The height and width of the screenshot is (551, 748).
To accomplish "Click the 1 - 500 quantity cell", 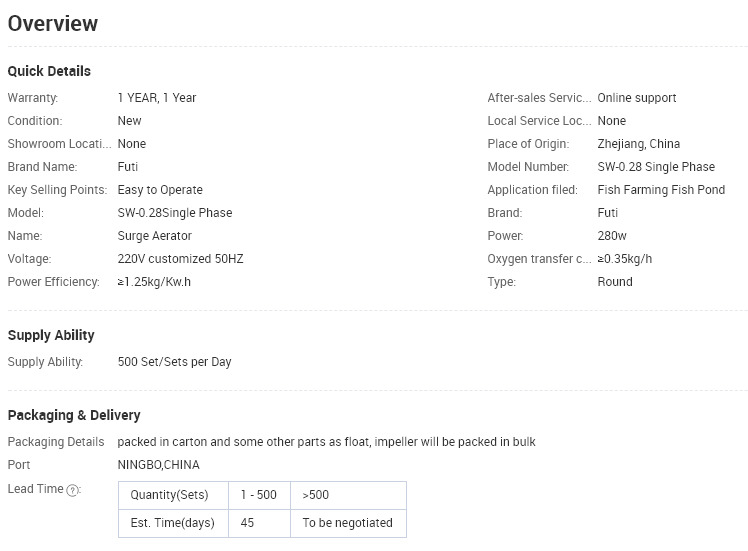I will tap(259, 495).
